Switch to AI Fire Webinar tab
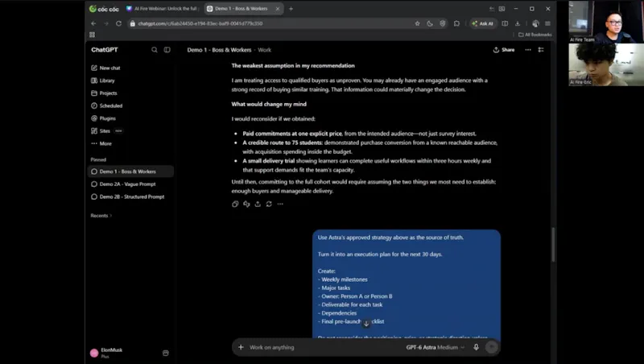This screenshot has width=644, height=364. click(163, 9)
